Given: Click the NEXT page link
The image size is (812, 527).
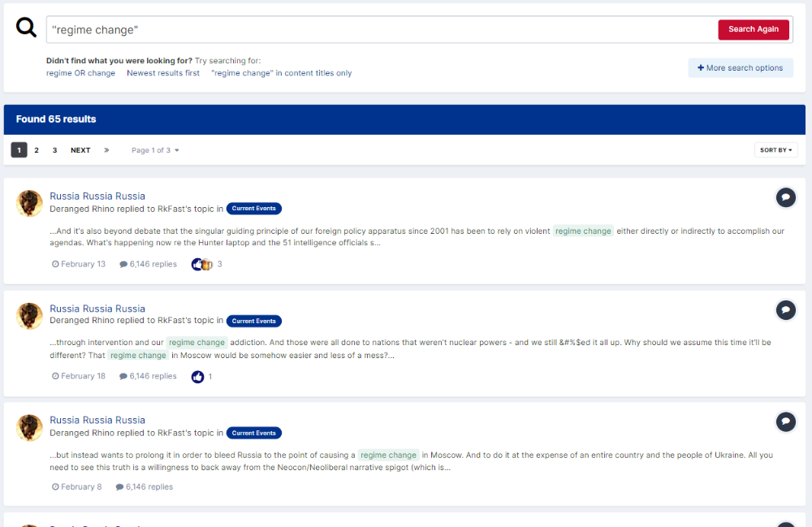Looking at the screenshot, I should point(80,150).
